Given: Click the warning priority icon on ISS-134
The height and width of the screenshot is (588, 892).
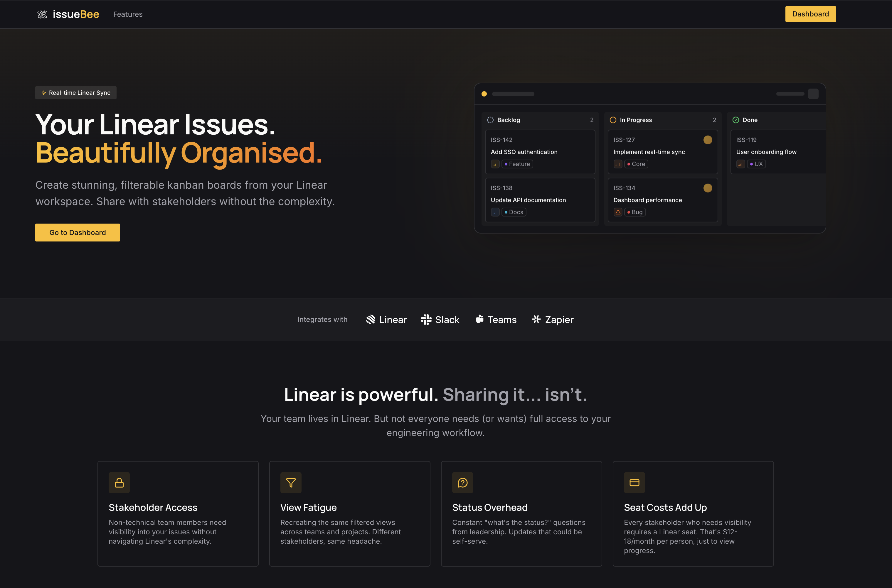Looking at the screenshot, I should coord(618,212).
